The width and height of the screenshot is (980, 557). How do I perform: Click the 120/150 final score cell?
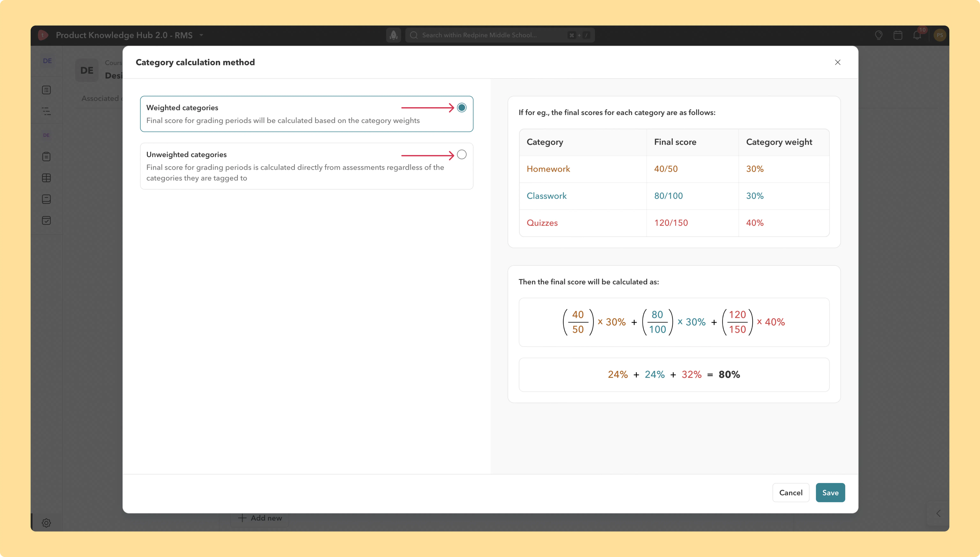692,223
